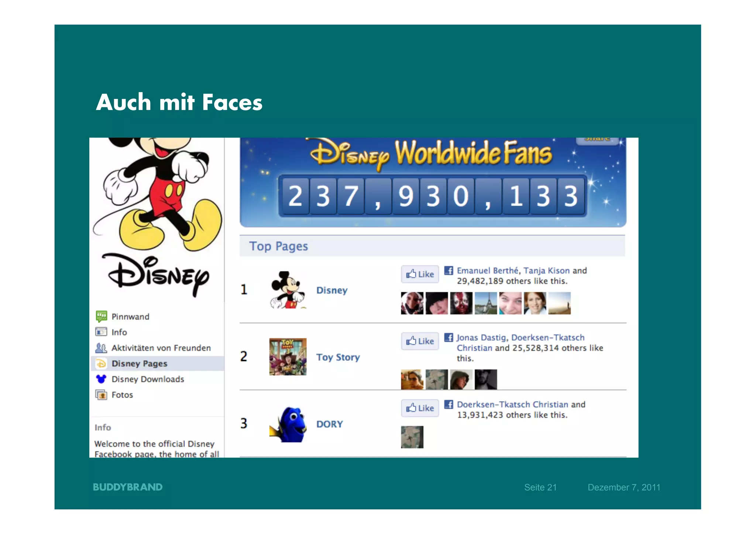Open the Toy Story page link
The width and height of the screenshot is (756, 534).
pyautogui.click(x=338, y=357)
